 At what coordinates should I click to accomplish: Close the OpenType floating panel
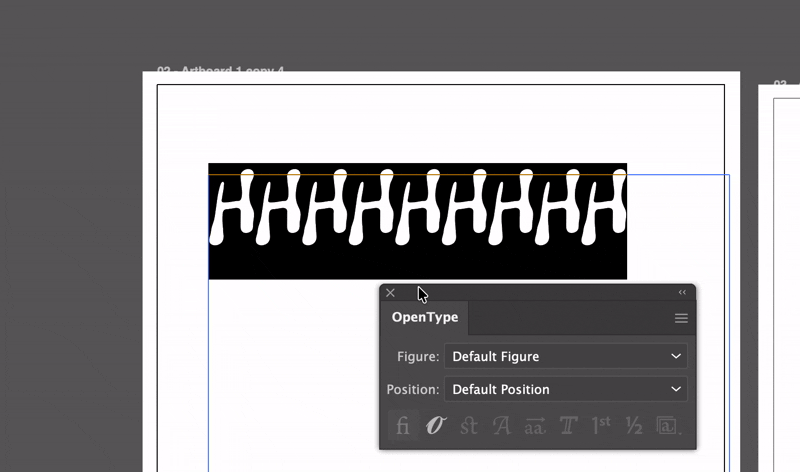pyautogui.click(x=390, y=293)
